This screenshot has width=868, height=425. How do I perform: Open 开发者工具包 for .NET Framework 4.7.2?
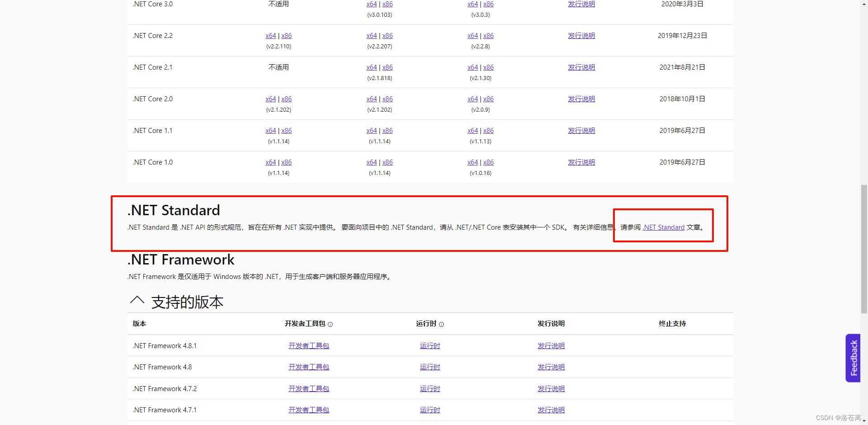coord(309,389)
